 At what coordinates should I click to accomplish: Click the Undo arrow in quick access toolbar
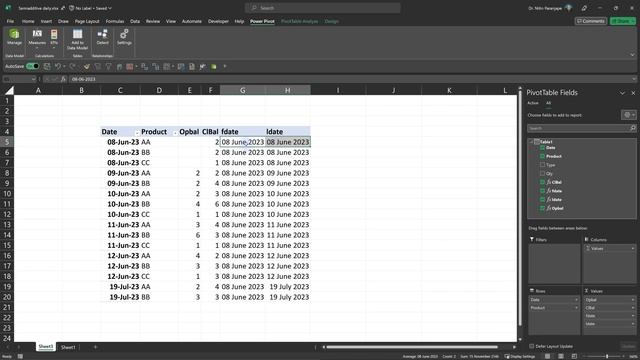pyautogui.click(x=58, y=67)
